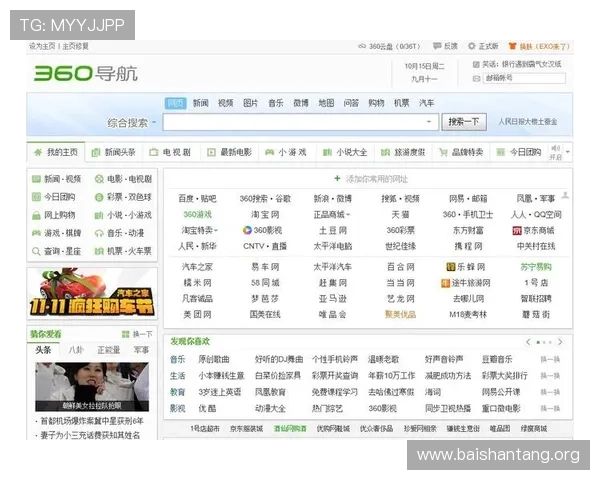The height and width of the screenshot is (480, 600).
Task: Select the 网页 search tab
Action: click(176, 103)
